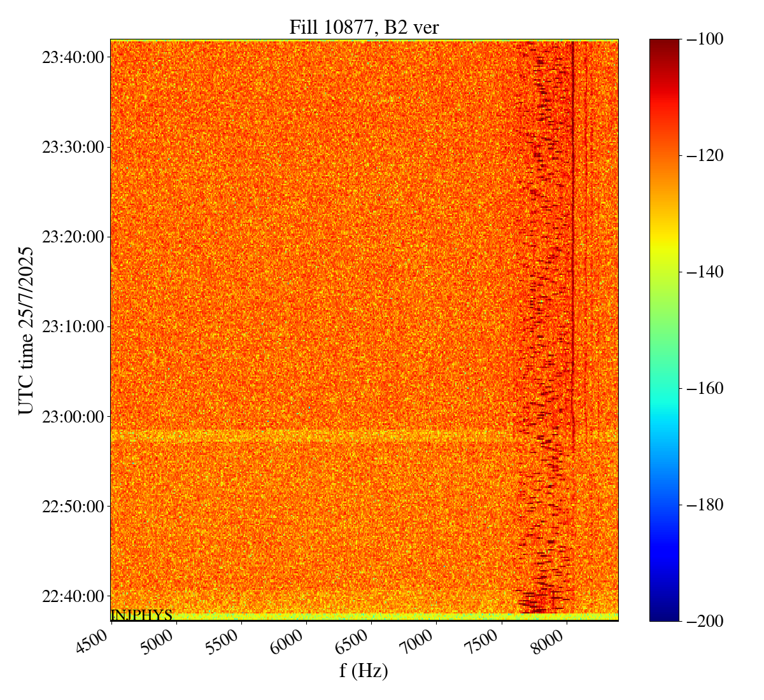
Task: Click the INJPHYS annotation in the spectrogram
Action: tap(141, 615)
